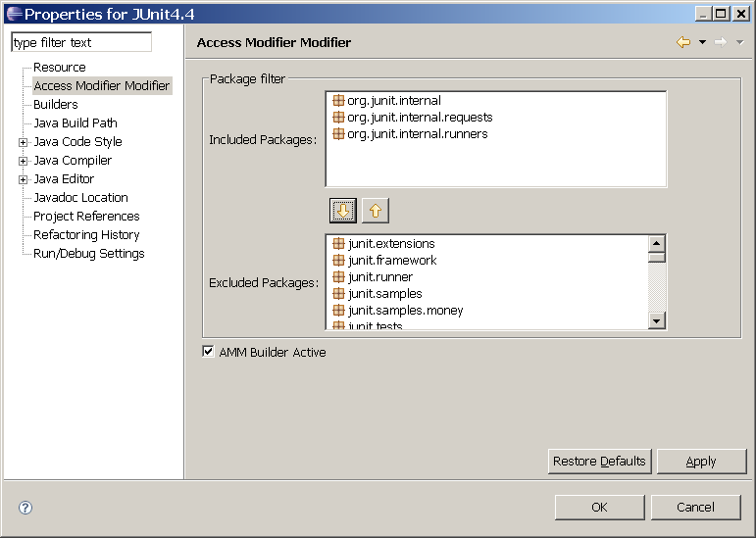Open forward history dropdown arrow

(x=740, y=42)
